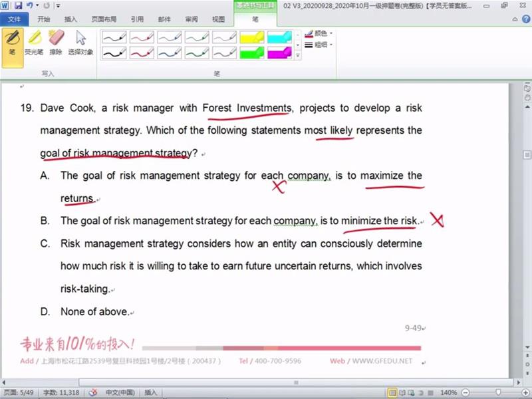
Task: Open the Home (开始) tab
Action: tap(44, 19)
